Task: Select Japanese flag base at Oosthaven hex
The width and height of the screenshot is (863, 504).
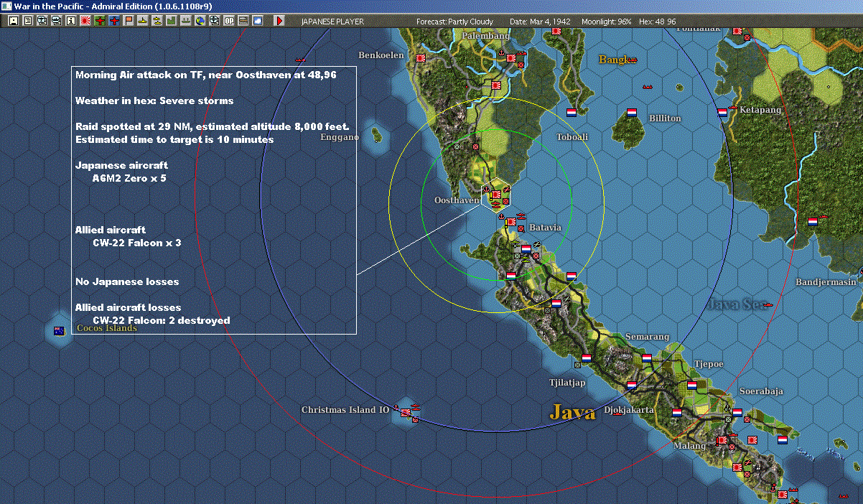Action: pyautogui.click(x=495, y=195)
